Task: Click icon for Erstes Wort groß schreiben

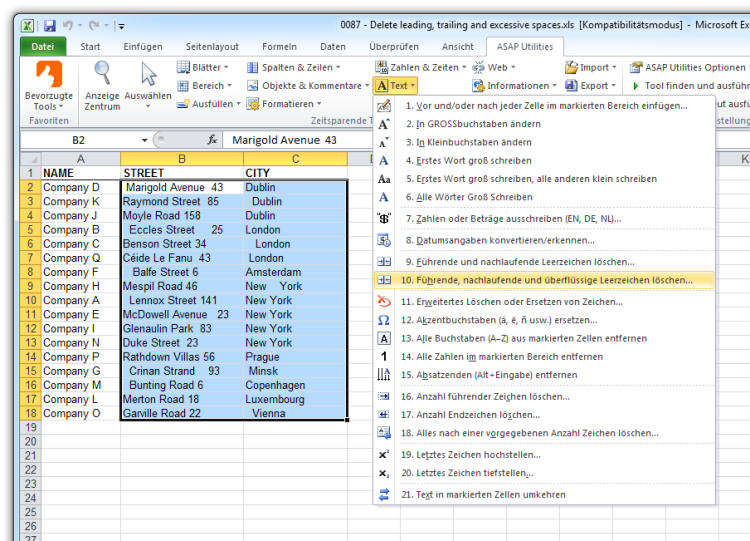Action: (384, 161)
